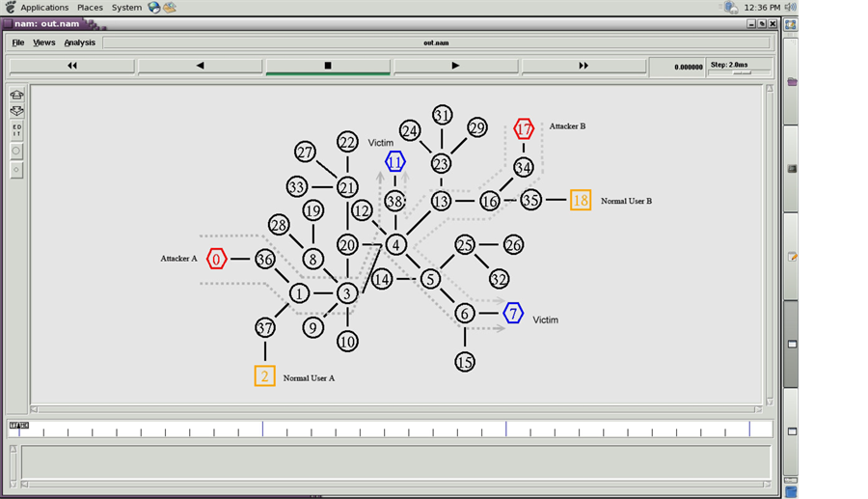
Task: Click the vertical scrollbar up arrow
Action: pyautogui.click(x=769, y=89)
